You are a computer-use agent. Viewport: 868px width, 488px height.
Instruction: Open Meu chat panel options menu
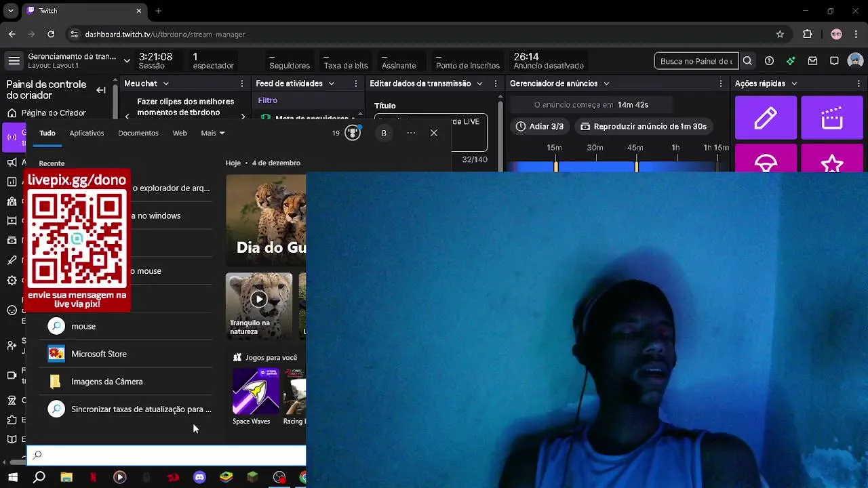pyautogui.click(x=242, y=83)
